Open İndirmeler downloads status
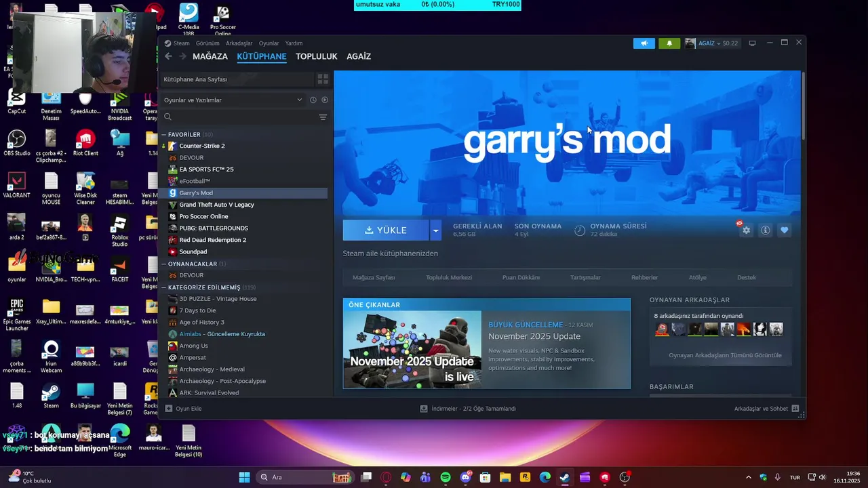Screen dimensions: 868x488 [468, 409]
